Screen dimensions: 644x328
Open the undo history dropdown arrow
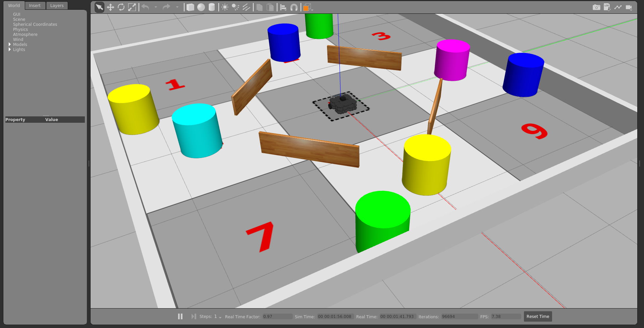pos(156,7)
